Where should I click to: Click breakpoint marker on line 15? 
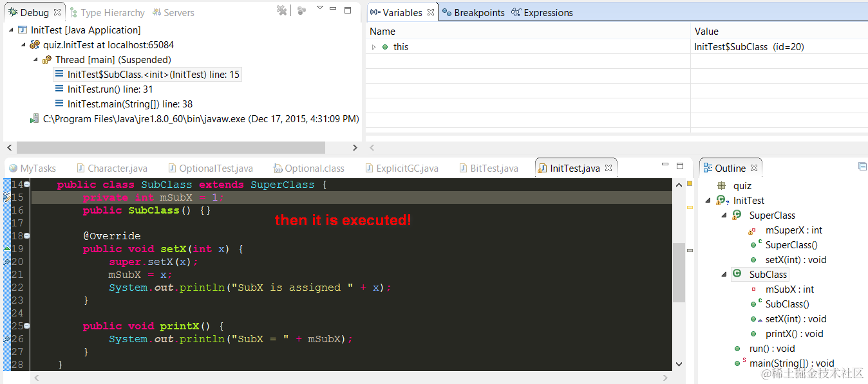(7, 197)
